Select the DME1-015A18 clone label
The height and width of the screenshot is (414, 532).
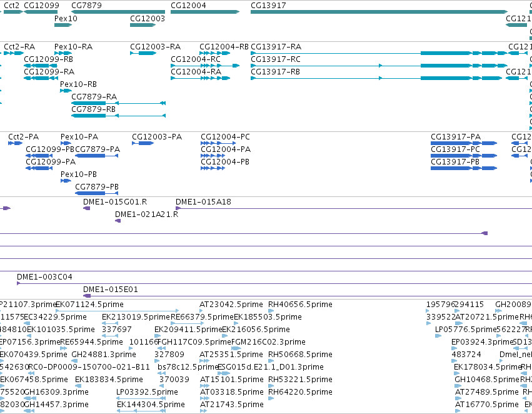(x=203, y=202)
